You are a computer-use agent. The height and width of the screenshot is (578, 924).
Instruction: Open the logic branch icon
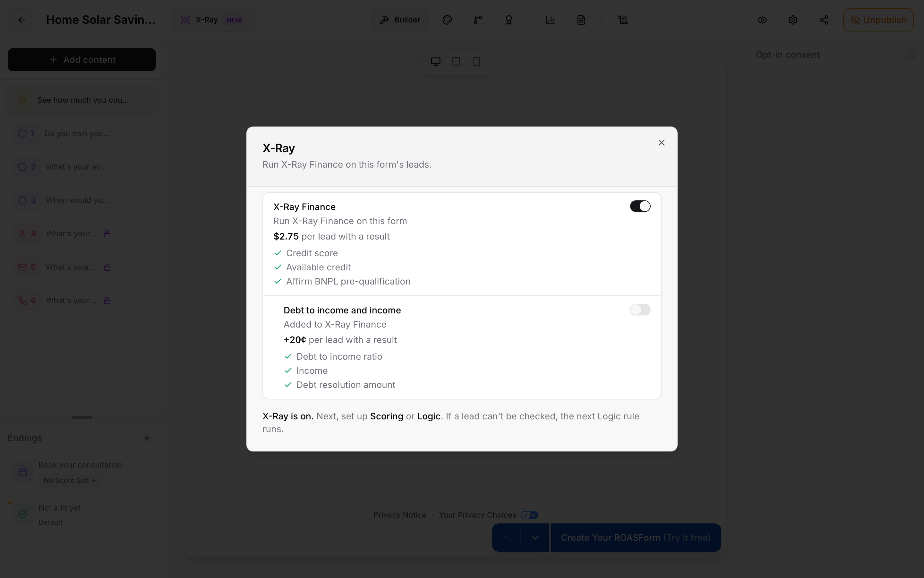(478, 20)
